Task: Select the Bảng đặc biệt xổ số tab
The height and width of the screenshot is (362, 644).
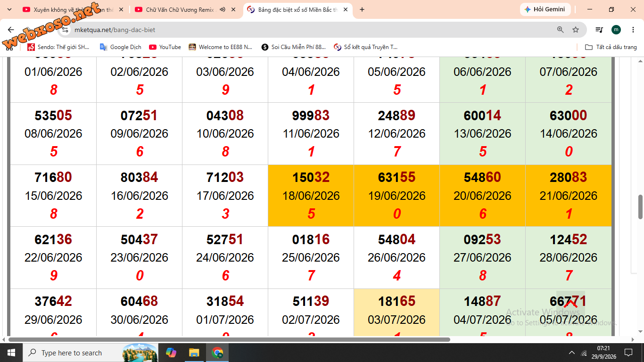Action: point(297,9)
